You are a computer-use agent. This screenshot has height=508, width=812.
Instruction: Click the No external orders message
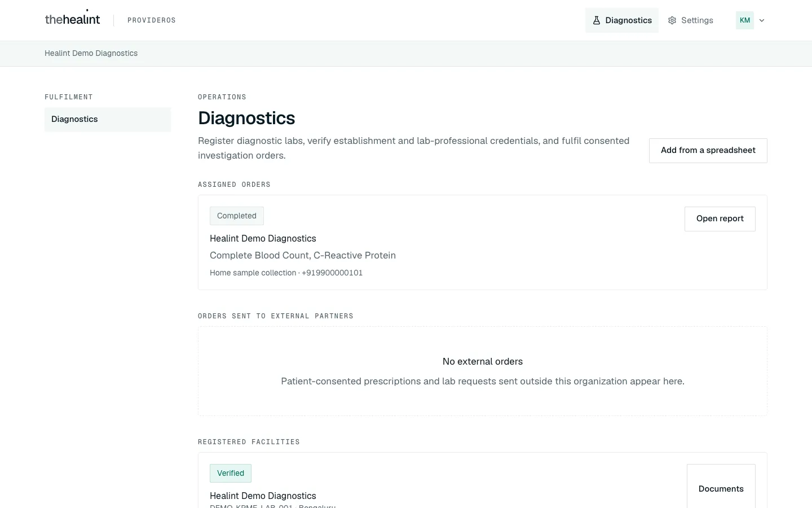483,361
